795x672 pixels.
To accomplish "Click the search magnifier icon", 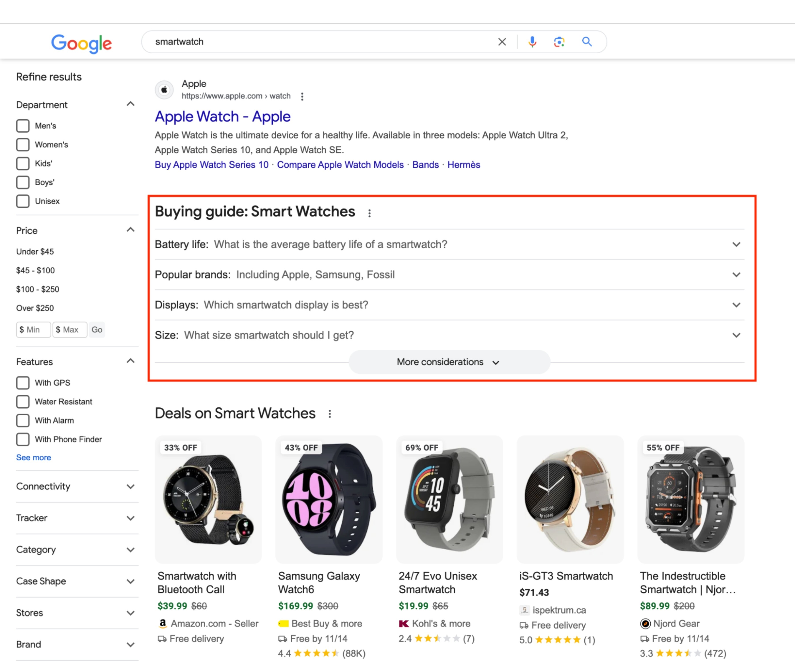I will (x=587, y=41).
